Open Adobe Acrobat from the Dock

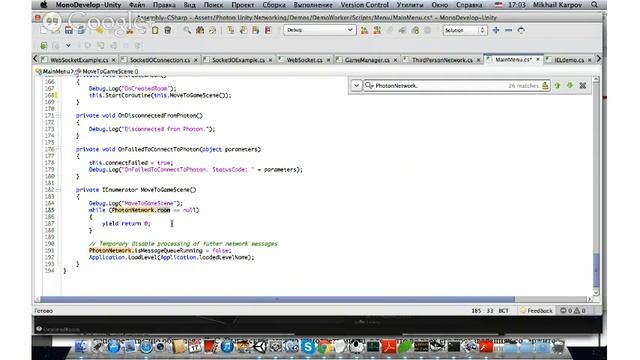389,347
